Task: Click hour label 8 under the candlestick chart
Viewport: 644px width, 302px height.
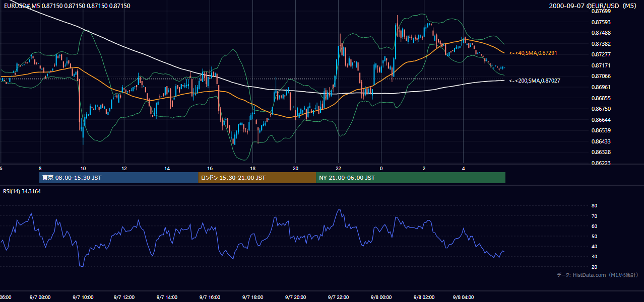Action: pyautogui.click(x=40, y=168)
